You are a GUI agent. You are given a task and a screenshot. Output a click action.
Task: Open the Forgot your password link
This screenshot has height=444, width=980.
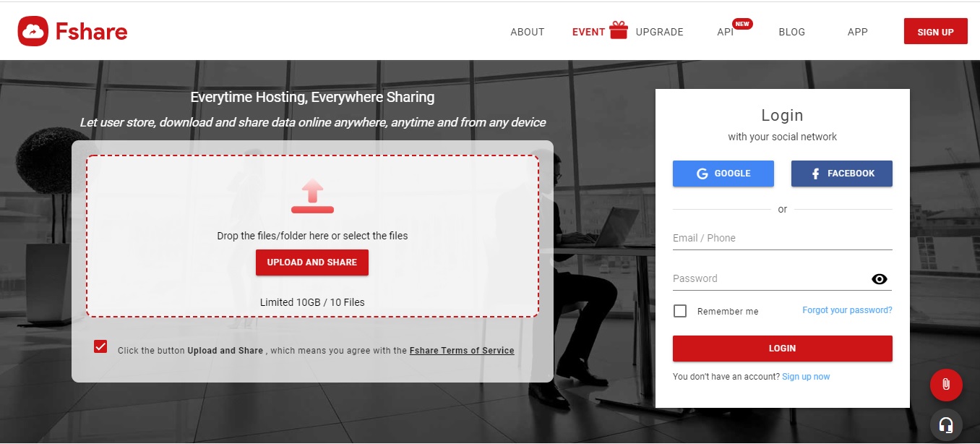(x=847, y=310)
